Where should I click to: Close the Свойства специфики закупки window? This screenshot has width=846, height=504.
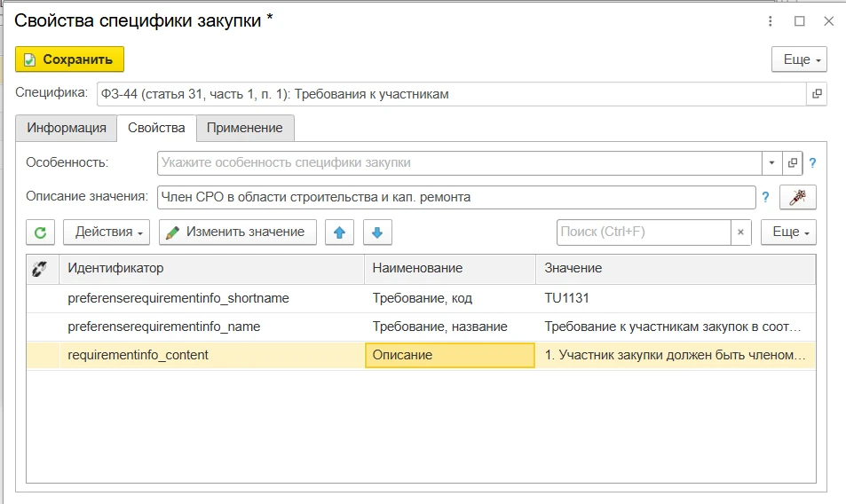point(829,21)
